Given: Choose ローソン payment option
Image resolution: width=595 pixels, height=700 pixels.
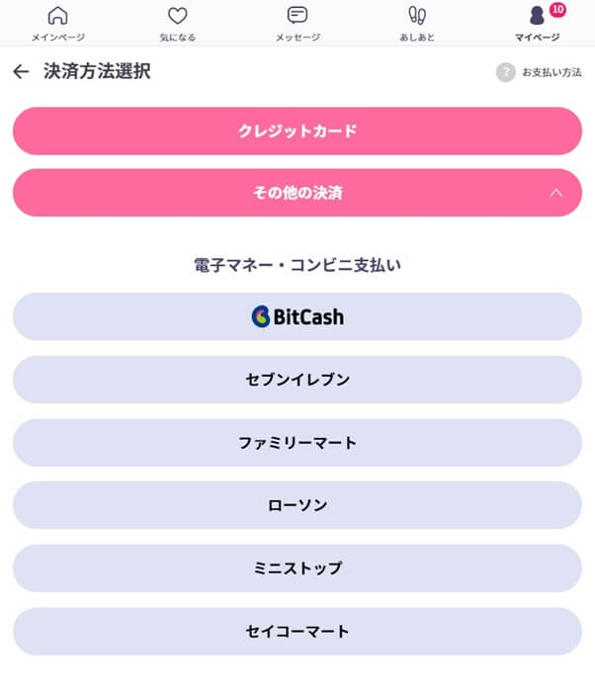Looking at the screenshot, I should (297, 505).
